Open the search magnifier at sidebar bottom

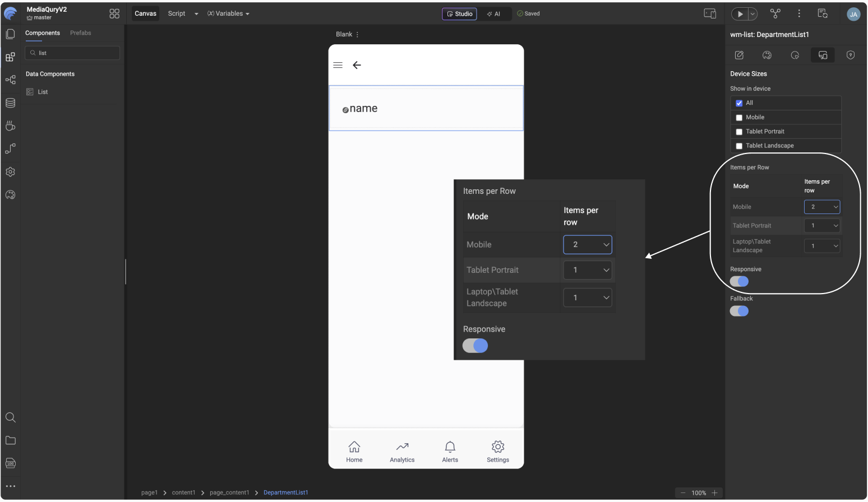tap(10, 417)
